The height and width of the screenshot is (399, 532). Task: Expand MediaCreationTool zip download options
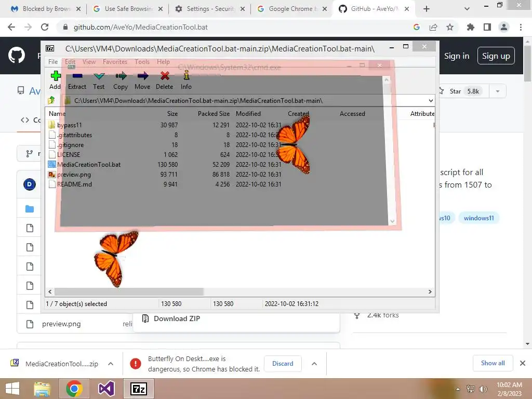(111, 364)
